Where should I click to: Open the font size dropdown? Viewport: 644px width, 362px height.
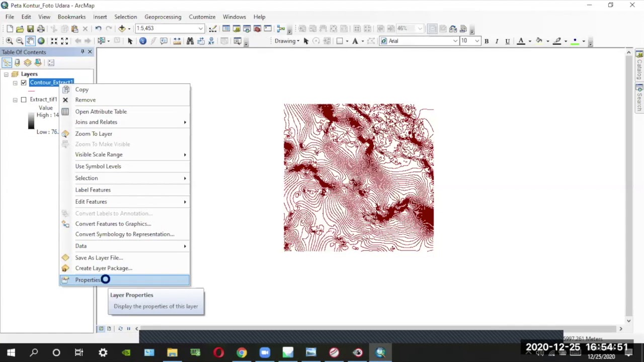click(477, 41)
